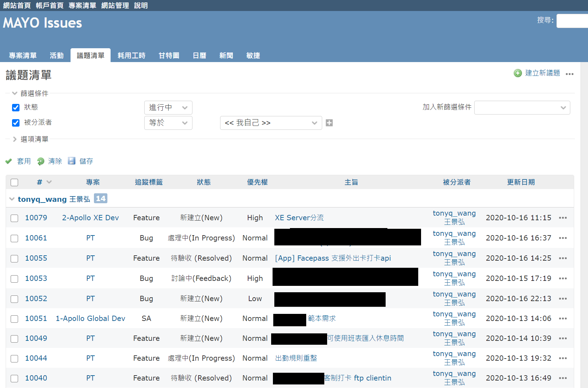Open 說明 in top menu

tap(141, 5)
